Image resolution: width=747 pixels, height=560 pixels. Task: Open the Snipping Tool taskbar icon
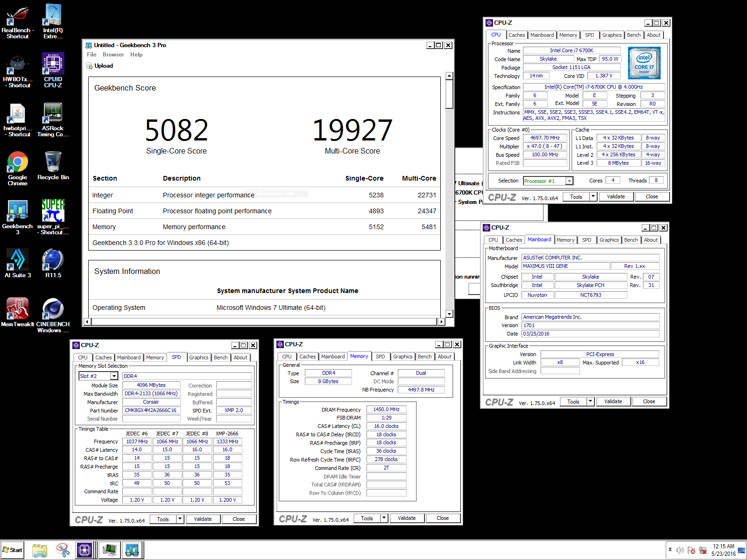[x=63, y=550]
